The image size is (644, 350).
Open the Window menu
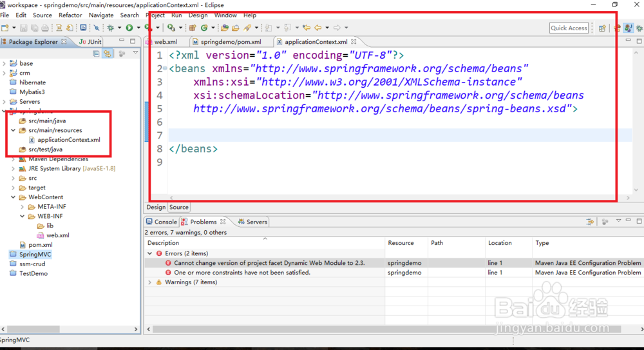pos(225,15)
